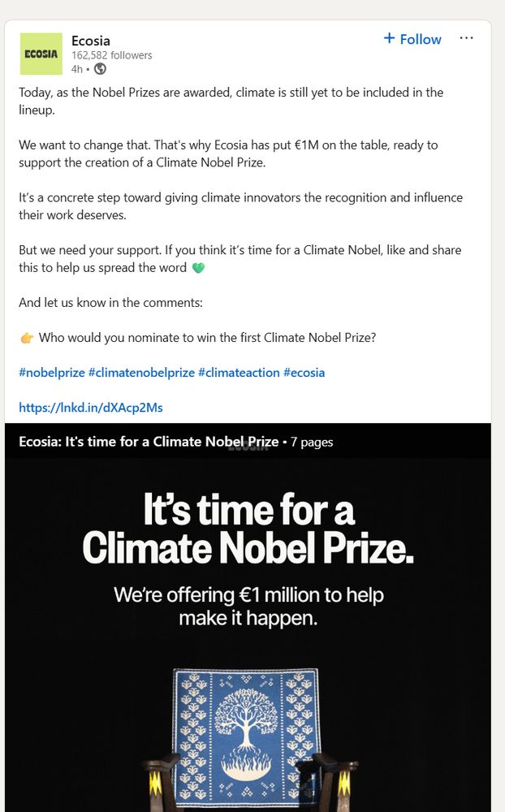This screenshot has height=812, width=505.
Task: Click the #climatenobelprize hashtag
Action: point(140,372)
